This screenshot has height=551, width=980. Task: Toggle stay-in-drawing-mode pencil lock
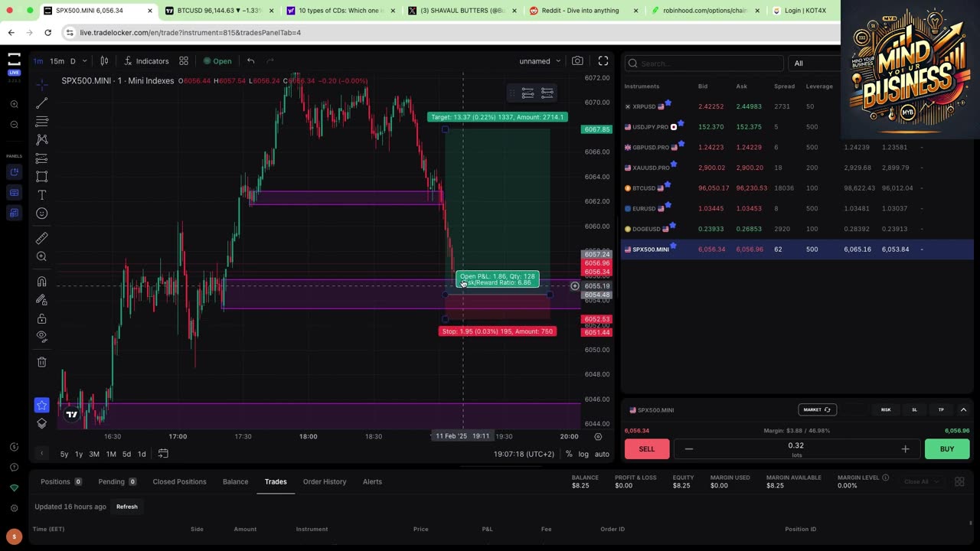click(42, 299)
